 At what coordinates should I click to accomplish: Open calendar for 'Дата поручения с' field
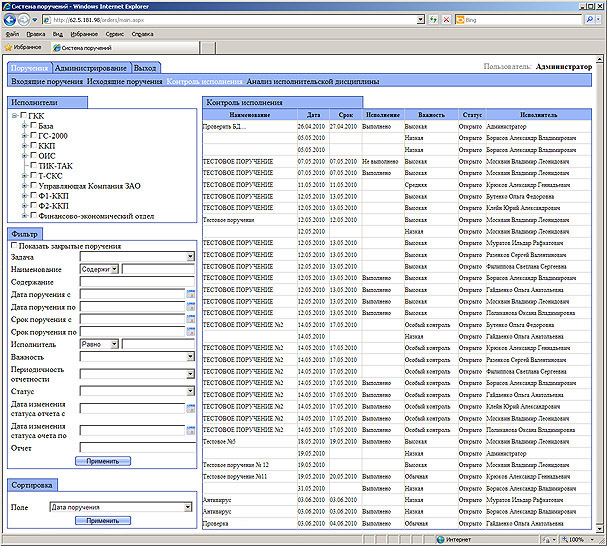click(191, 294)
